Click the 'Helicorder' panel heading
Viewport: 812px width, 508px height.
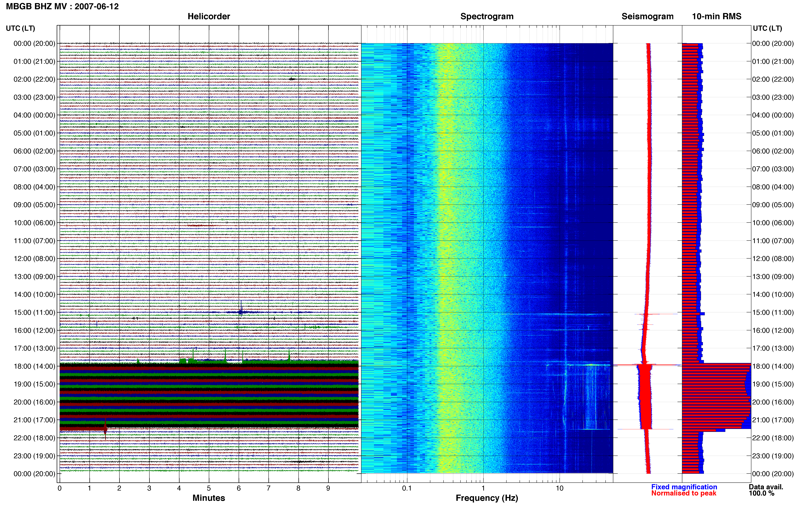tap(209, 16)
